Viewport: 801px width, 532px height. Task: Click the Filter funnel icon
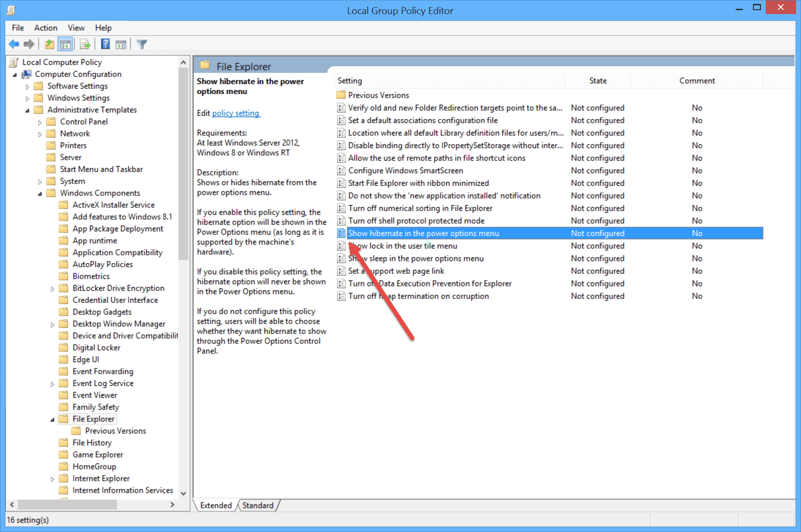coord(141,44)
